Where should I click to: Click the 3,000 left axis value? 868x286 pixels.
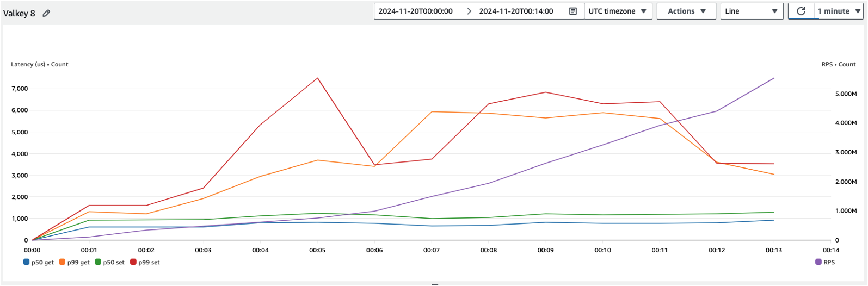[x=20, y=176]
